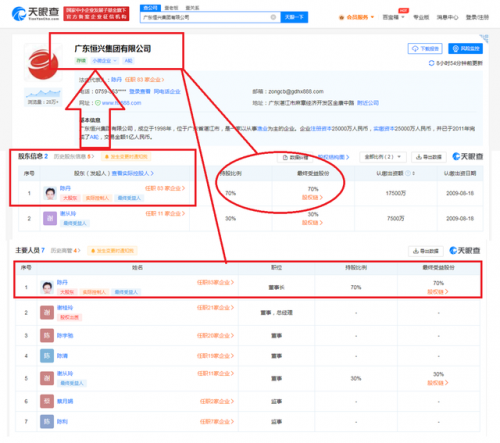Clear the search box with the X icon
The width and height of the screenshot is (500, 443).
[x=273, y=17]
